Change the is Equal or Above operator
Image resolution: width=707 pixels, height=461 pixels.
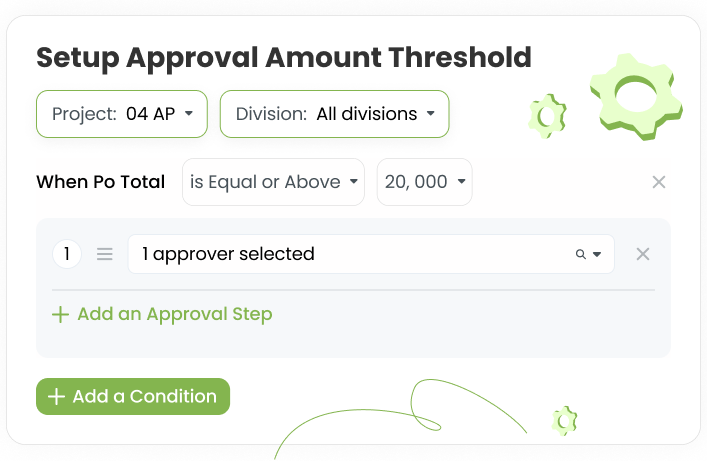pyautogui.click(x=273, y=182)
